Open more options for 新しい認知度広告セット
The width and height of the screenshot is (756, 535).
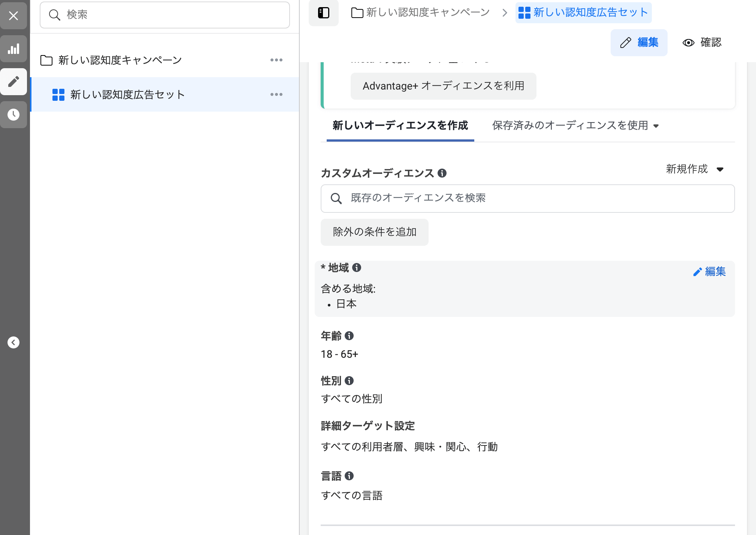coord(276,94)
